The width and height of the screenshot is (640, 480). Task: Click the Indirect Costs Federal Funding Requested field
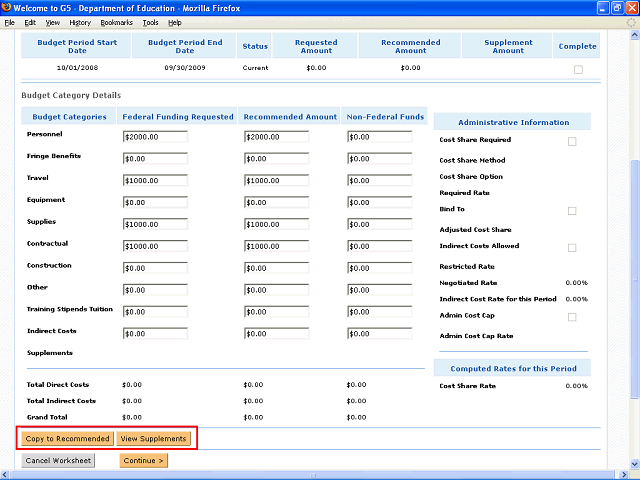pos(155,334)
